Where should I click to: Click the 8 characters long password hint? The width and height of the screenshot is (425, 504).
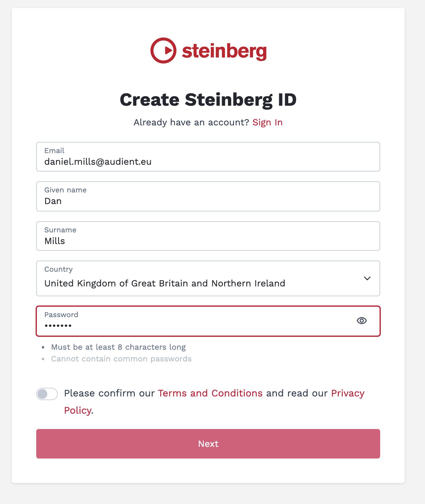pyautogui.click(x=119, y=347)
